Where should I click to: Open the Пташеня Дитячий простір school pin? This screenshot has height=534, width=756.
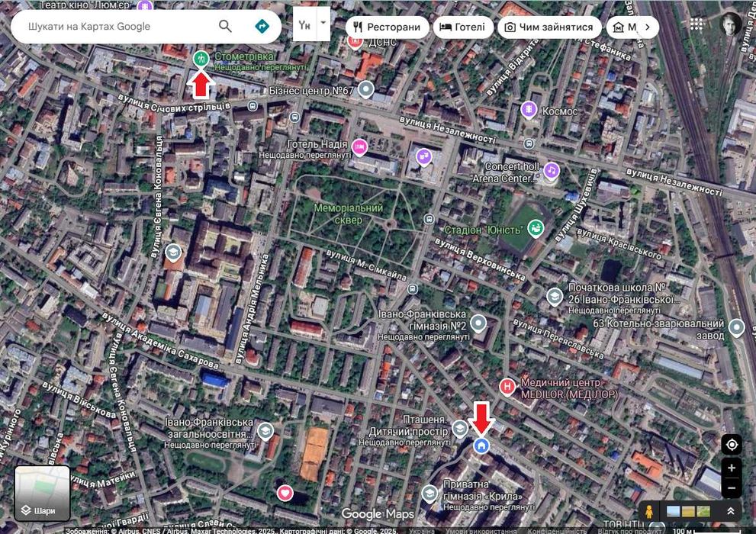(x=459, y=429)
